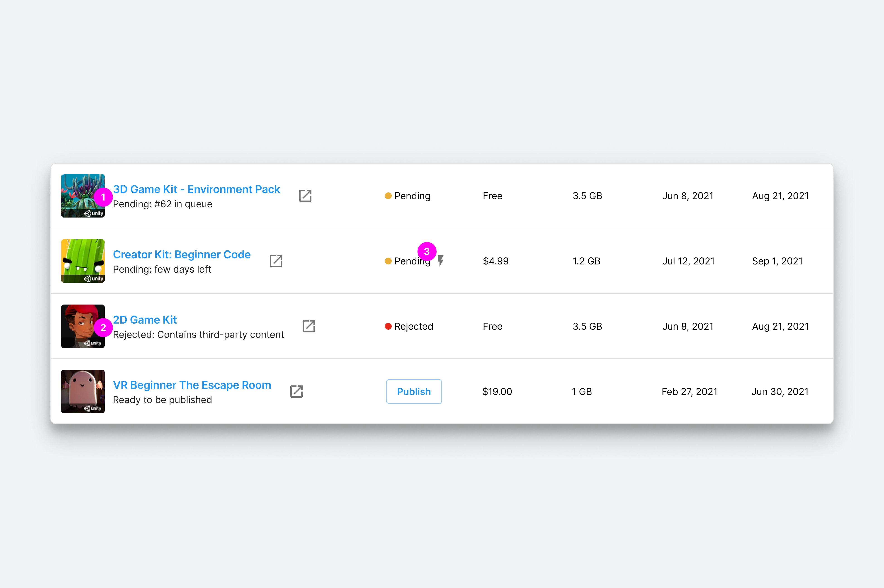884x588 pixels.
Task: Open the Creator Kit: Beginner Code title link
Action: [182, 254]
